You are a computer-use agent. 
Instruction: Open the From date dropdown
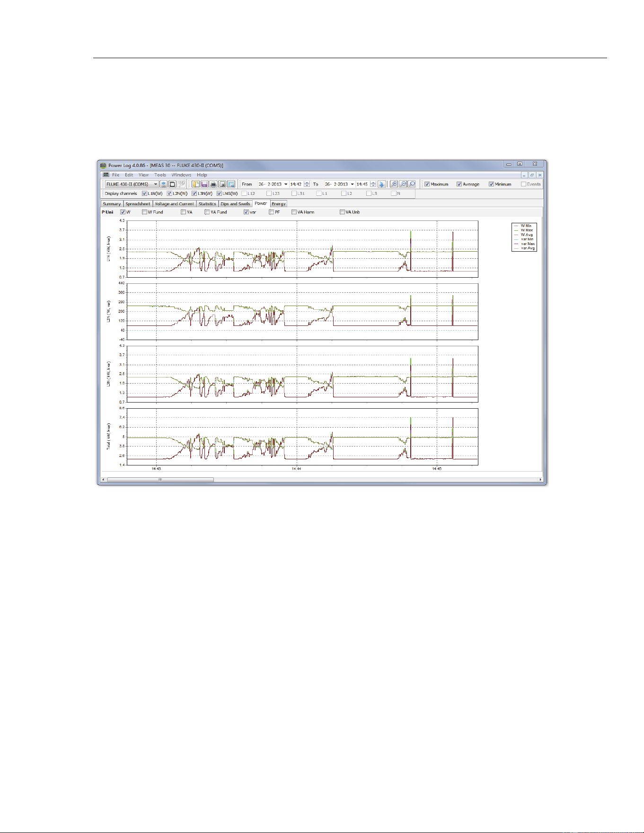[285, 184]
